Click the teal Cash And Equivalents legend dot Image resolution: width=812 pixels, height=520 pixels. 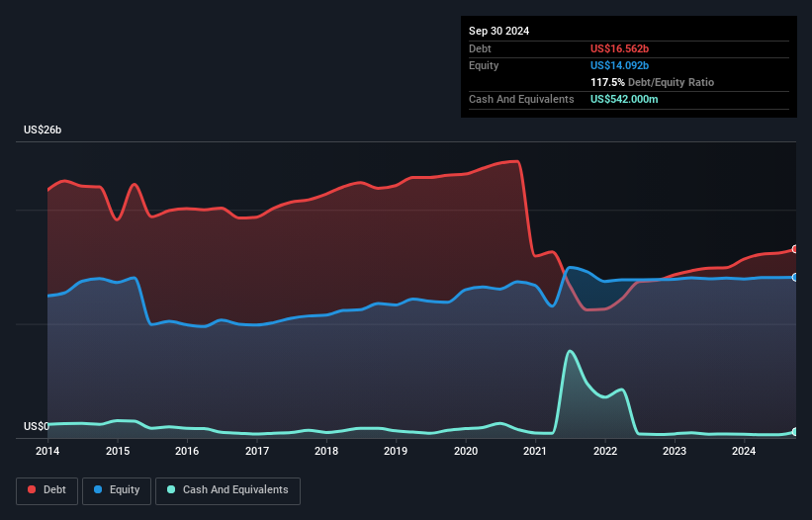tap(171, 489)
